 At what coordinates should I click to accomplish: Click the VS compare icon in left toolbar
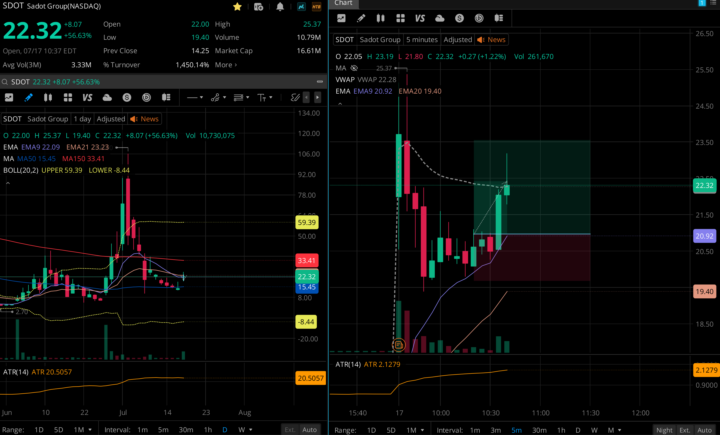click(87, 97)
